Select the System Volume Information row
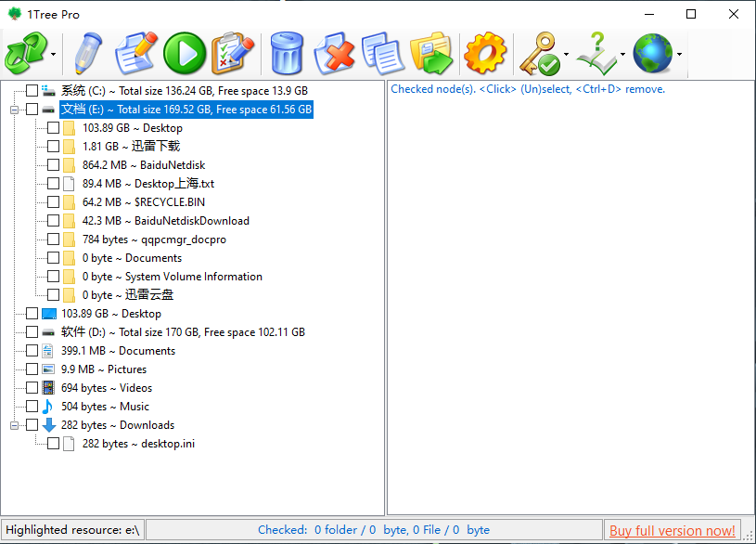 tap(173, 277)
